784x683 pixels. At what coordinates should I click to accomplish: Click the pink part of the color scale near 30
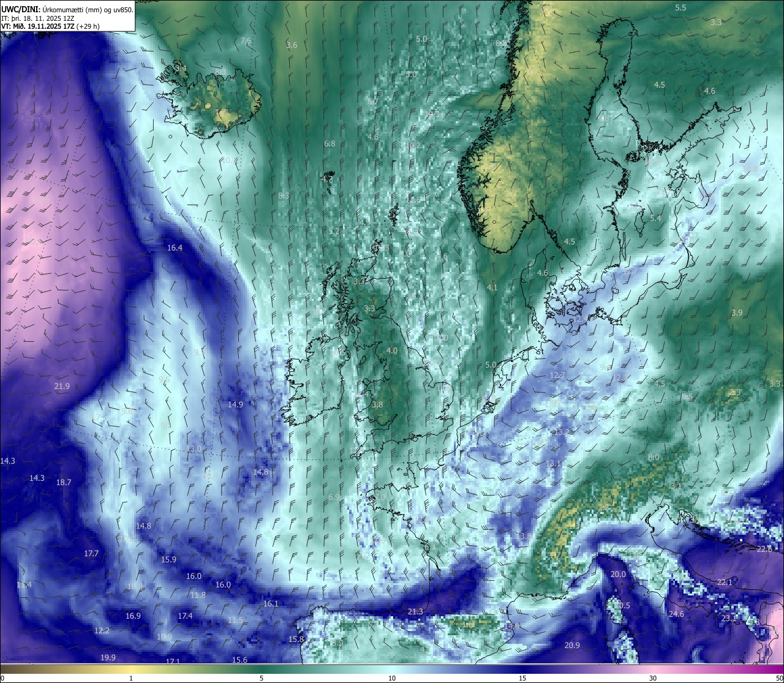click(x=653, y=670)
